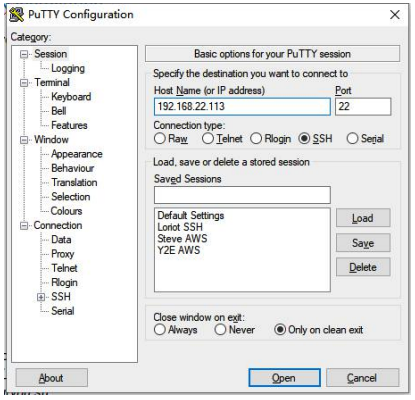The height and width of the screenshot is (400, 415).
Task: Collapse the Session tree node
Action: coord(24,54)
